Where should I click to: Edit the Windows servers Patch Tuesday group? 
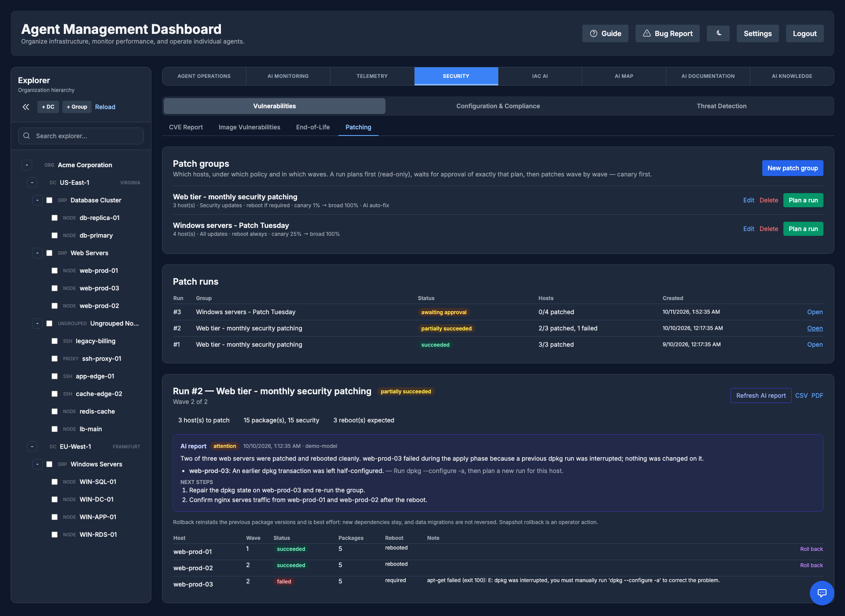tap(748, 229)
